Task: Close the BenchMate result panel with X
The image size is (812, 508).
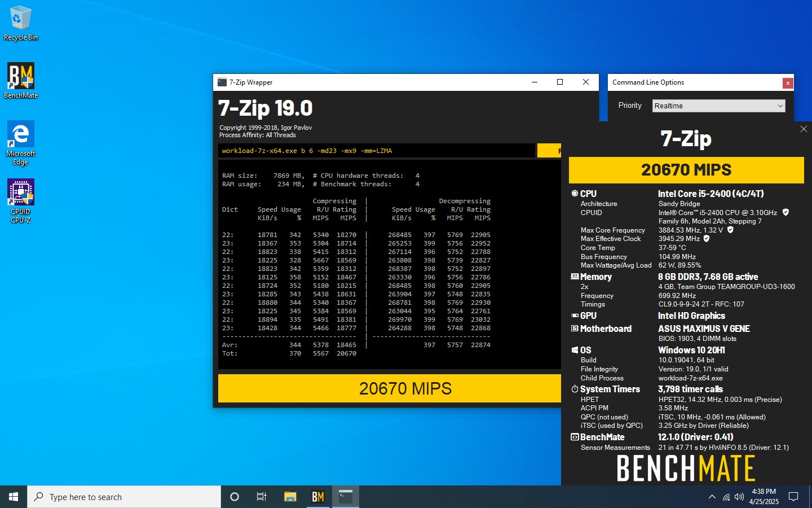Action: click(804, 129)
